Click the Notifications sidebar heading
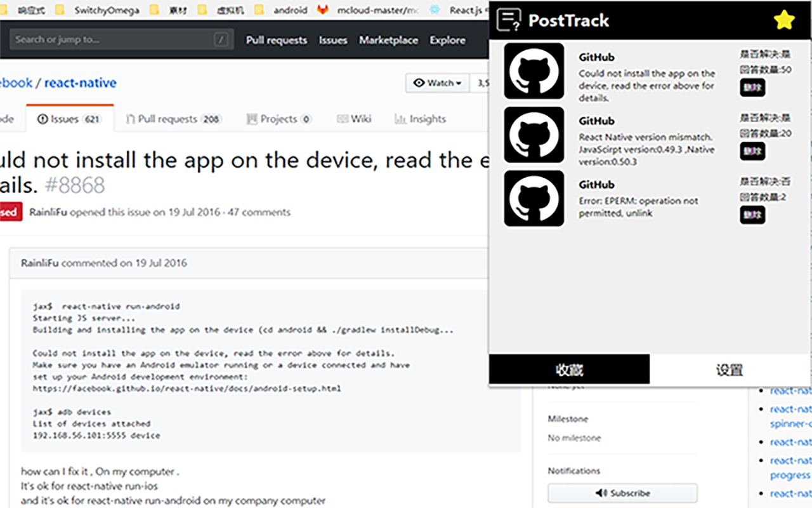The height and width of the screenshot is (508, 812). [x=573, y=471]
